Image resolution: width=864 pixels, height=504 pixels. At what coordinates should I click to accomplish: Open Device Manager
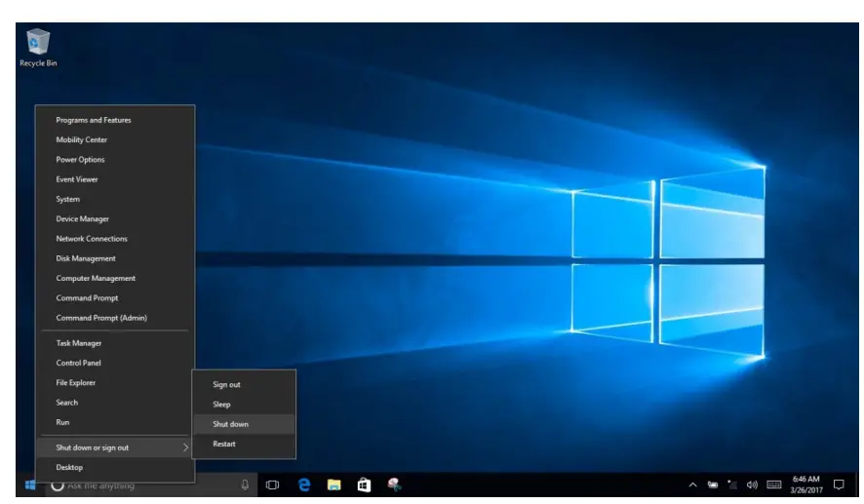pyautogui.click(x=115, y=219)
